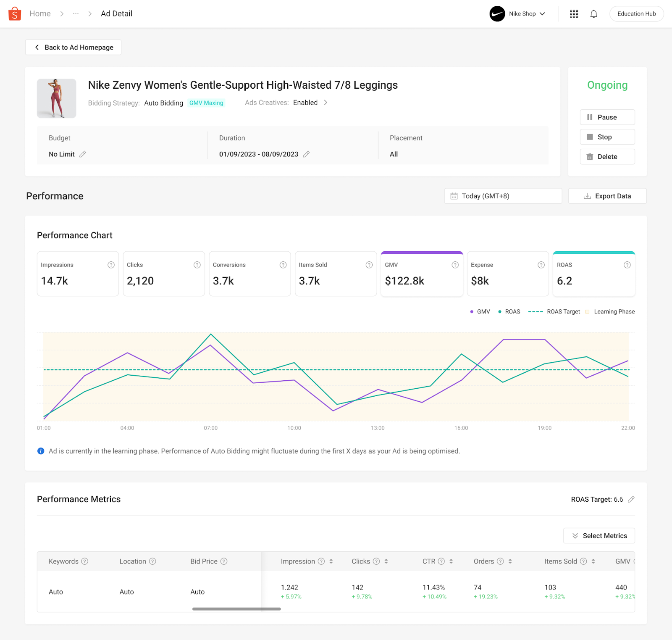This screenshot has height=640, width=672.
Task: Sort table by CTR column
Action: 451,561
